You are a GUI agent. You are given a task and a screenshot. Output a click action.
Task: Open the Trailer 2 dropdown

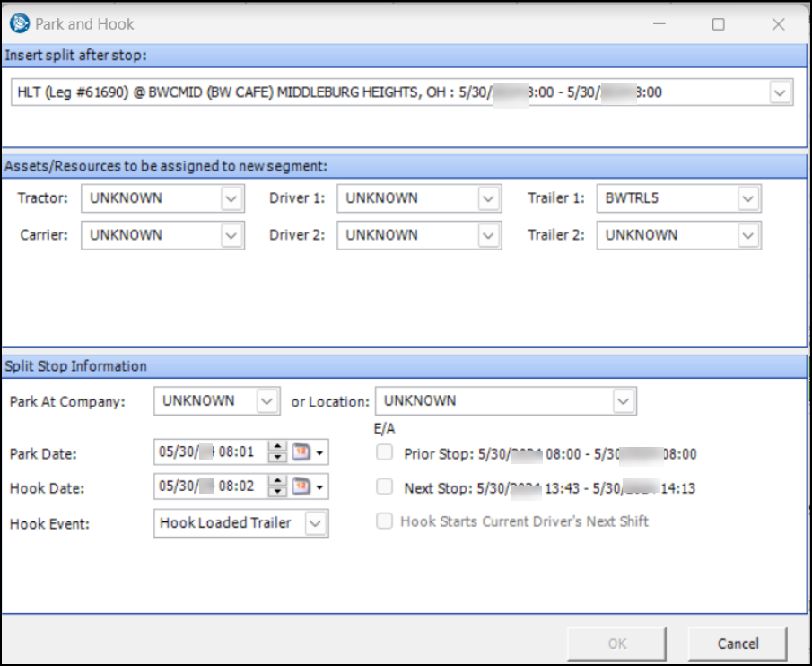click(747, 236)
